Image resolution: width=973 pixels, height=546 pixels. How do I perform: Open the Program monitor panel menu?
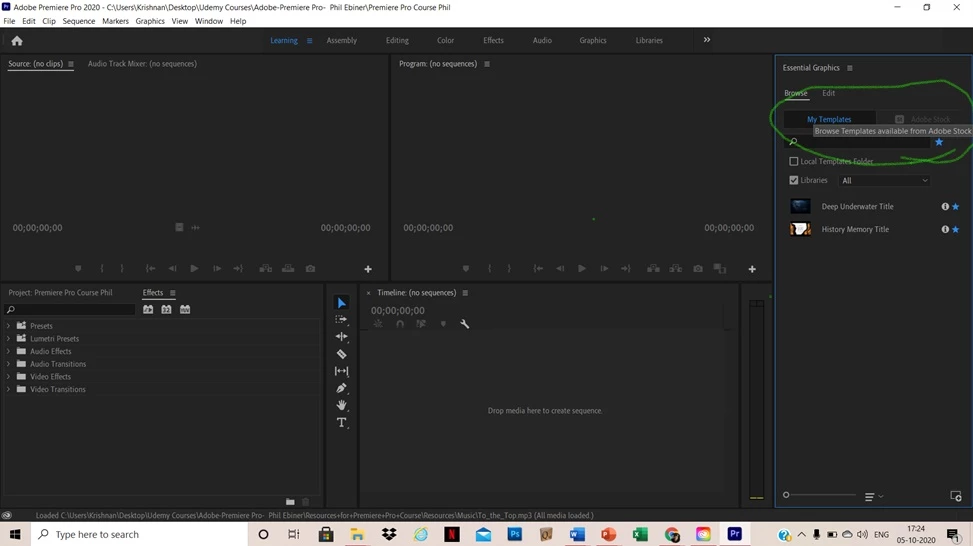pos(486,64)
